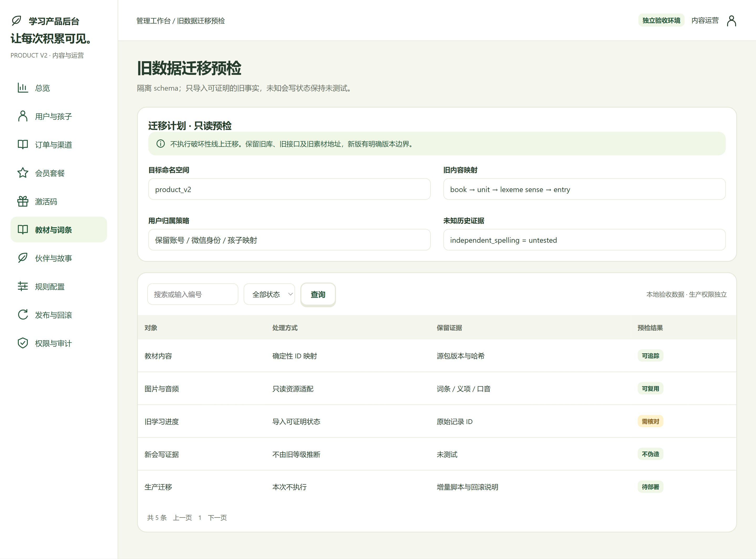
Task: Select page 1 in pagination
Action: (x=200, y=517)
